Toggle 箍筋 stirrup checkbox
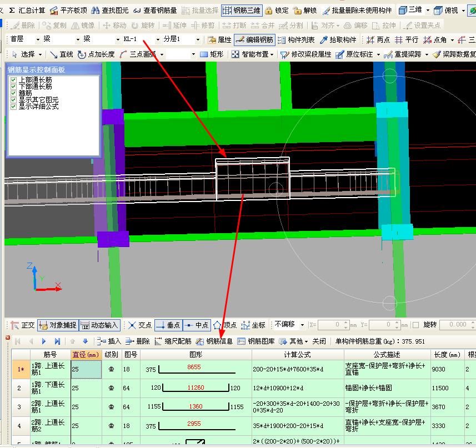This screenshot has width=476, height=448. coord(13,93)
